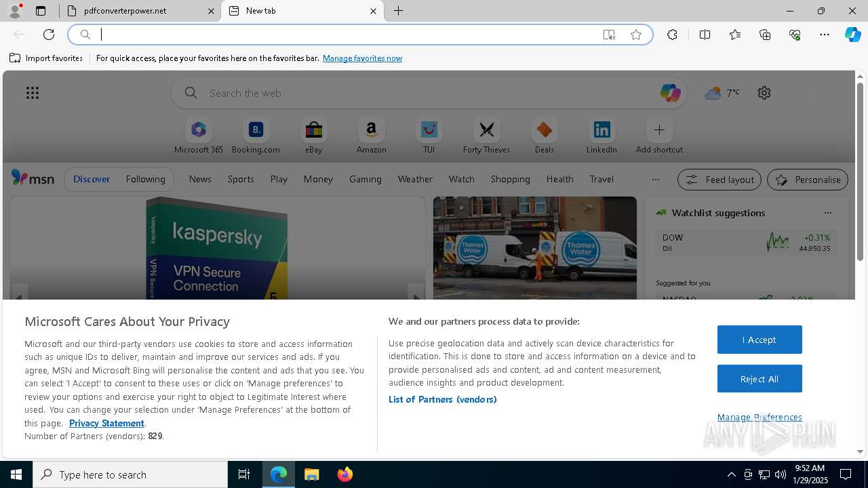Open the tab actions menu icon

coord(41,11)
